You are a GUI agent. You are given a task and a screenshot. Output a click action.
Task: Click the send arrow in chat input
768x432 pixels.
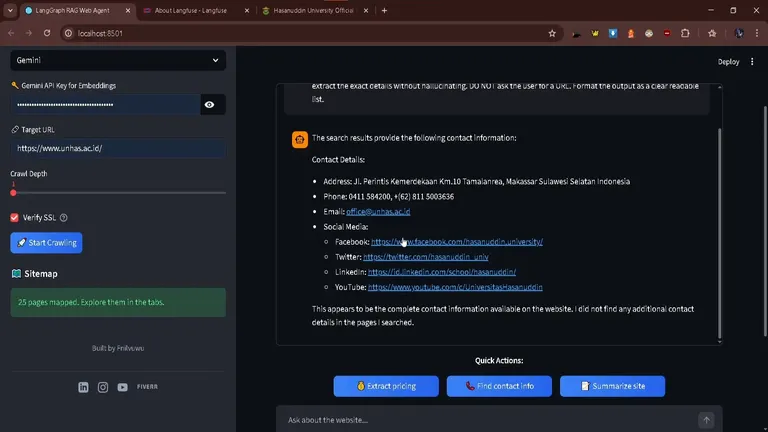point(706,420)
